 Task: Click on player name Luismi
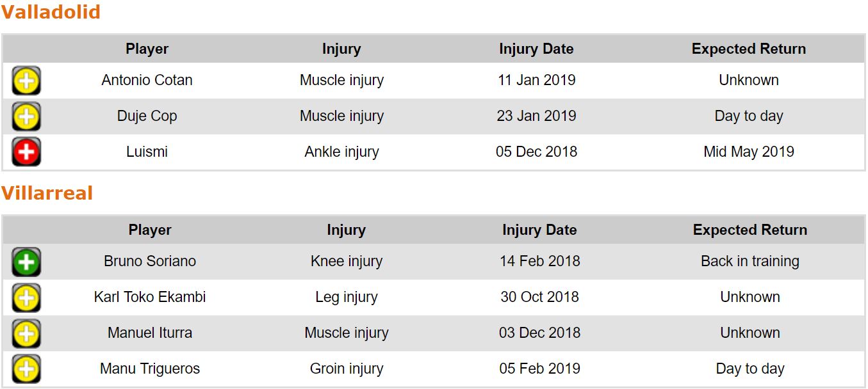click(x=147, y=152)
